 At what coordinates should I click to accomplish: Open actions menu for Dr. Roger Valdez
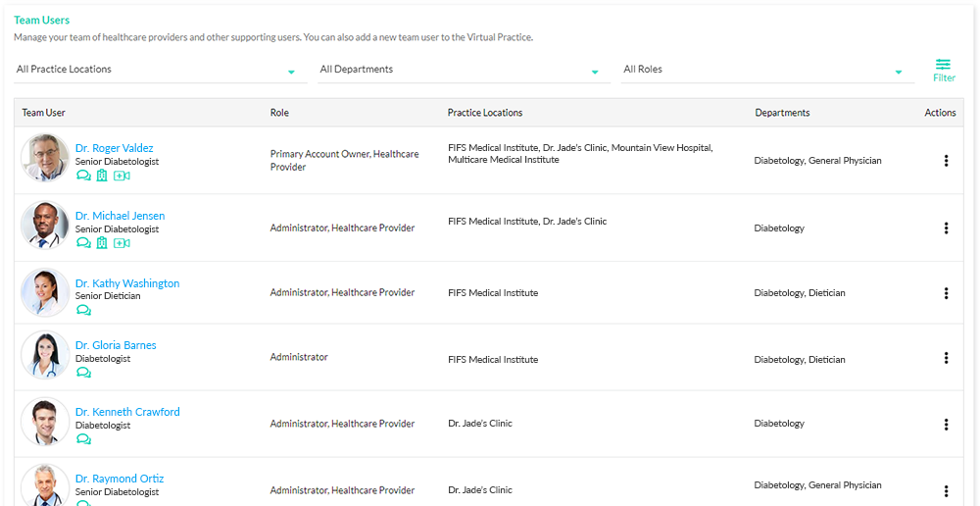click(x=947, y=161)
